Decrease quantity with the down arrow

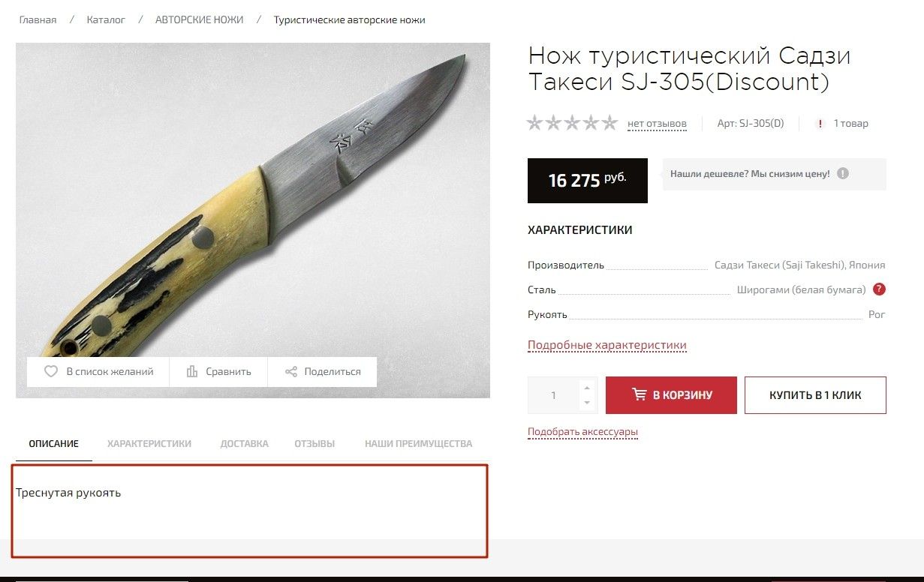click(587, 403)
